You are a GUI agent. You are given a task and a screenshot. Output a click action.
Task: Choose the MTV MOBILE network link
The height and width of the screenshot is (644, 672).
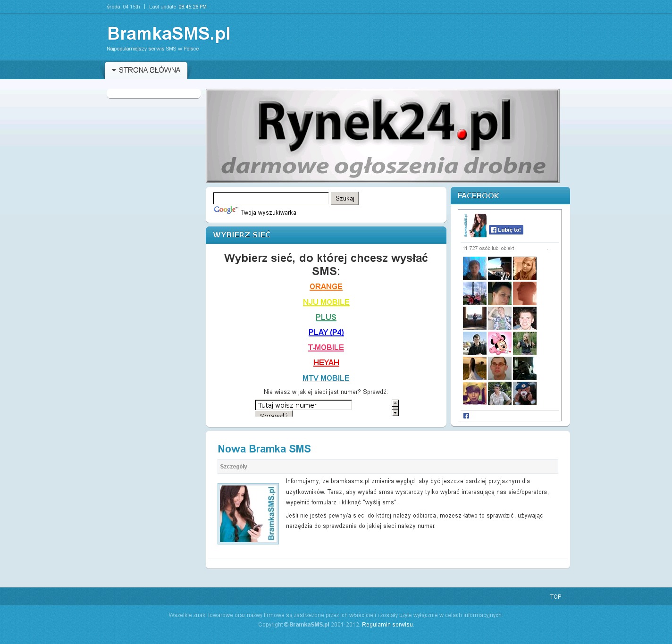(326, 378)
